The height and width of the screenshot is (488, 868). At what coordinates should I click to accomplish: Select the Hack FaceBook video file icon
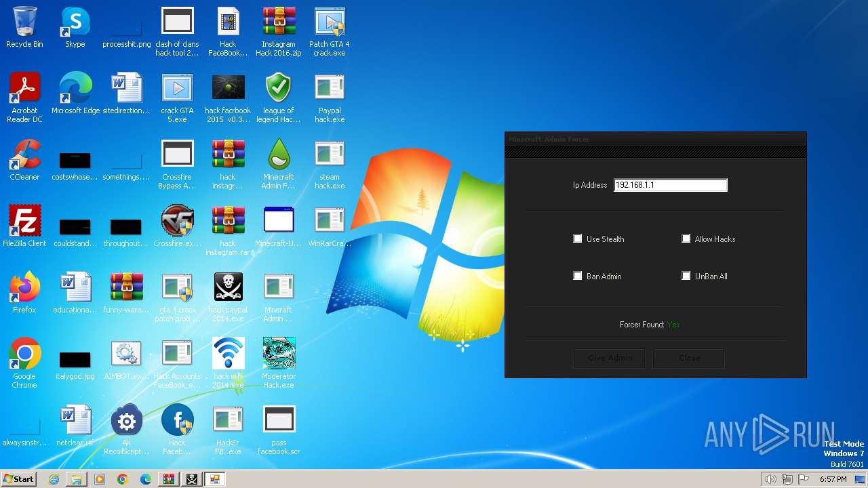pyautogui.click(x=228, y=31)
